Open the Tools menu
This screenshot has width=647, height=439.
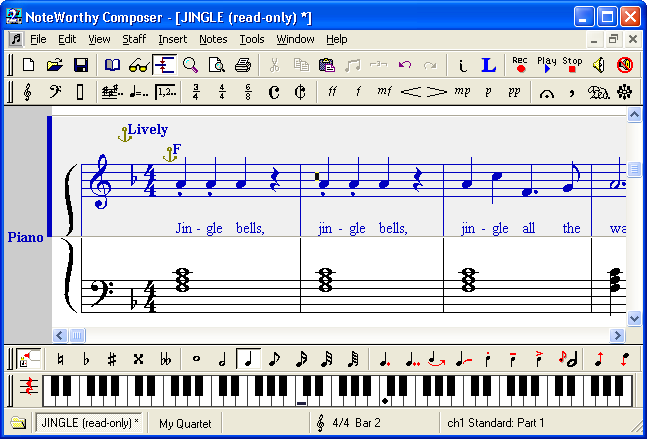252,39
